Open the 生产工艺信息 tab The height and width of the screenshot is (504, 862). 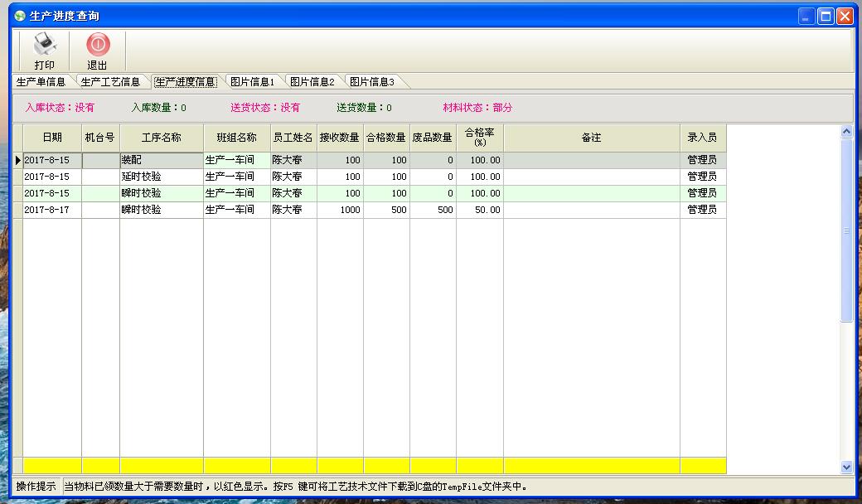tap(110, 82)
